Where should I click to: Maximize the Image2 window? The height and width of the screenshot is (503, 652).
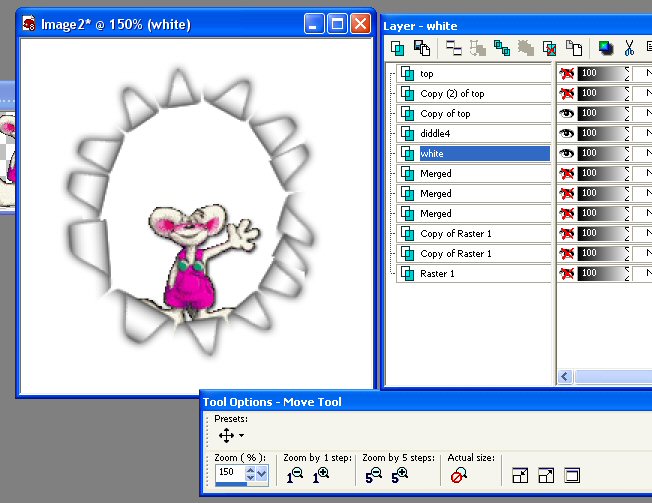(x=338, y=24)
